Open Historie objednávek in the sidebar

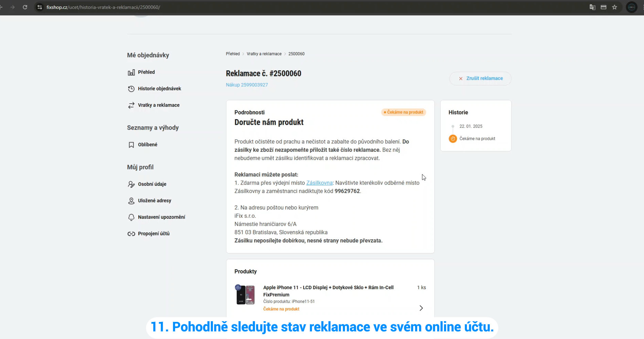(159, 89)
